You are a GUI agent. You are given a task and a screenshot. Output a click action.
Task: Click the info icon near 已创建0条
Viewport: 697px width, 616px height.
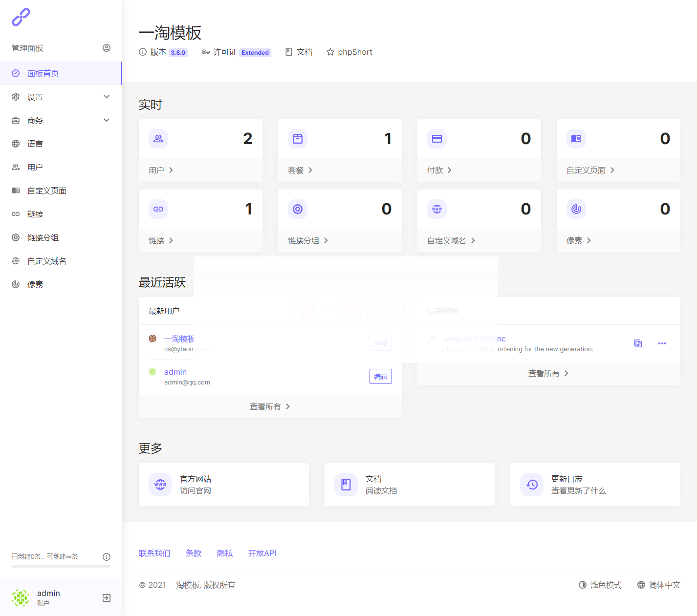107,556
